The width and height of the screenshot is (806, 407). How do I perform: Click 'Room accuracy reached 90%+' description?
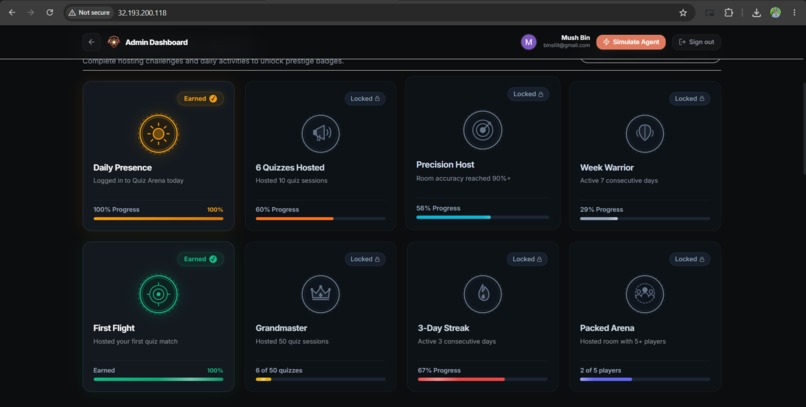coord(463,178)
